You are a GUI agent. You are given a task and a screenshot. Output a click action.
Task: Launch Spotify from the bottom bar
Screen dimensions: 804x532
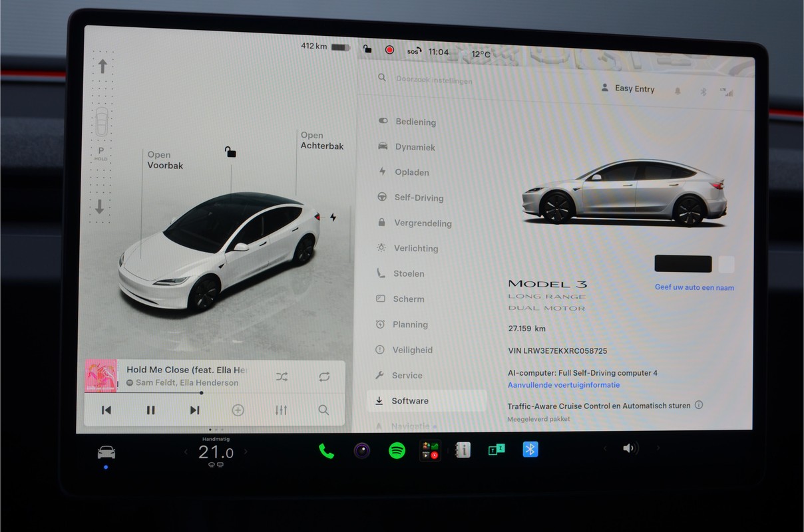pos(397,451)
